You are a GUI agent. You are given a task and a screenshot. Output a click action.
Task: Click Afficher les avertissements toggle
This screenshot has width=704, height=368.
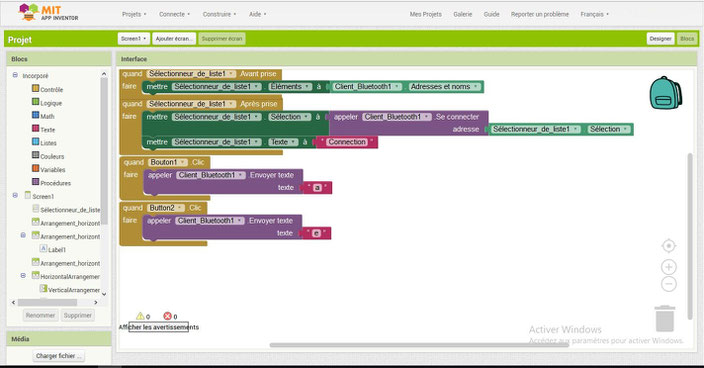pyautogui.click(x=158, y=327)
